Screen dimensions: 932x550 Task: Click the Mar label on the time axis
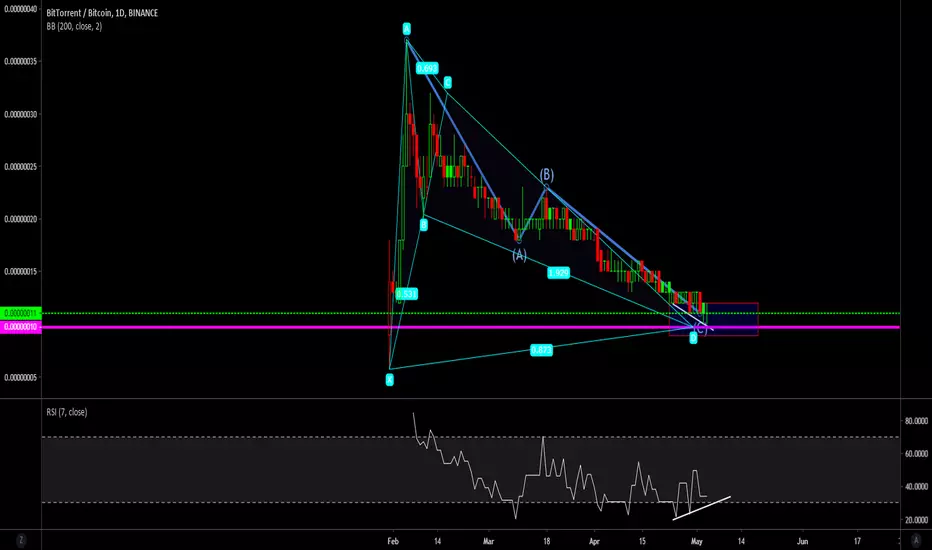(x=489, y=541)
